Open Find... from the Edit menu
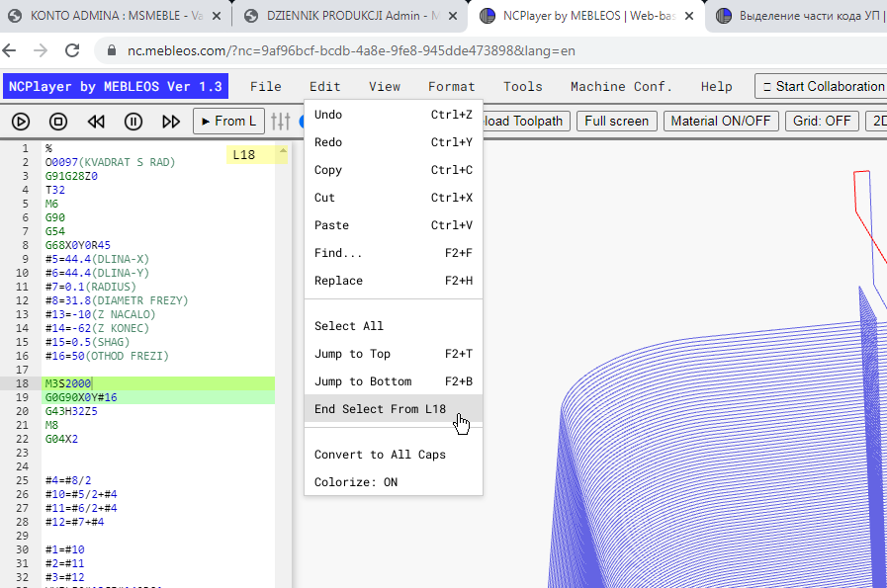Screen dimensions: 887x588 tap(394, 253)
